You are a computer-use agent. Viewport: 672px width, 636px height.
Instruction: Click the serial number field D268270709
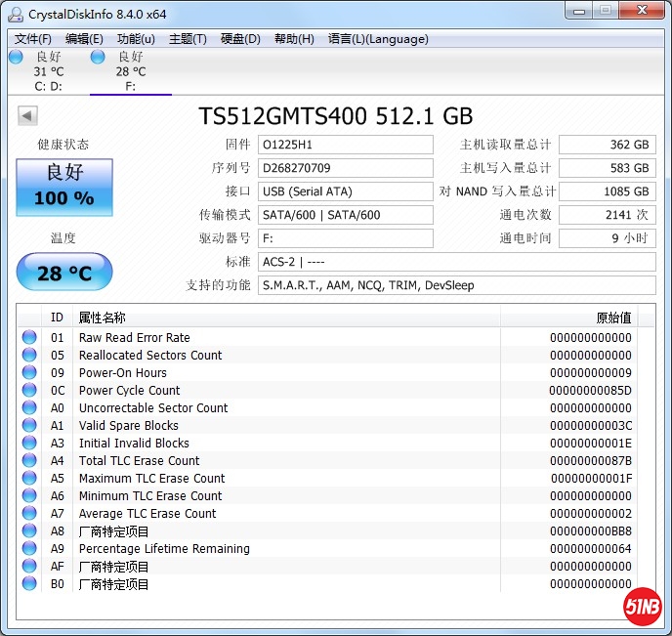(x=345, y=168)
